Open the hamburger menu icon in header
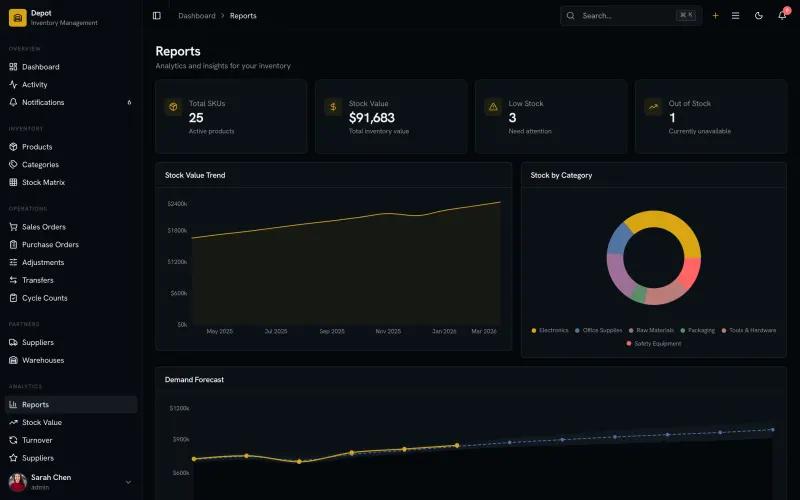The width and height of the screenshot is (800, 500). tap(735, 16)
